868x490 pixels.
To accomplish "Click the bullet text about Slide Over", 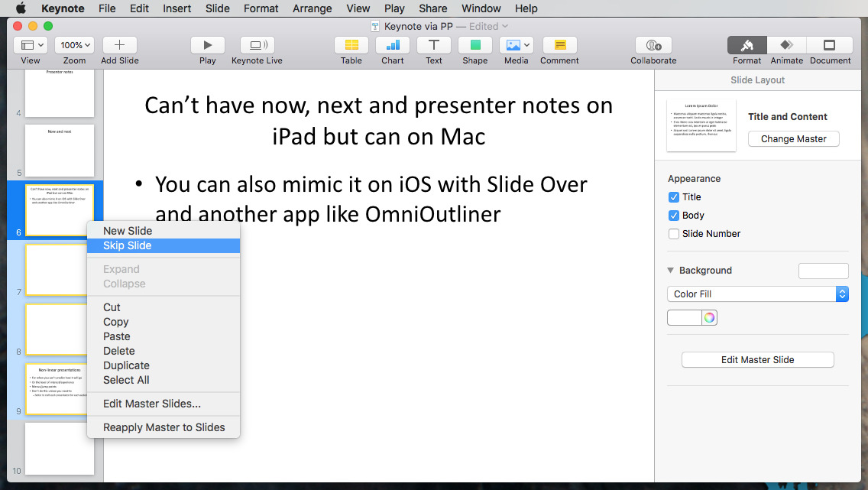I will 371,200.
